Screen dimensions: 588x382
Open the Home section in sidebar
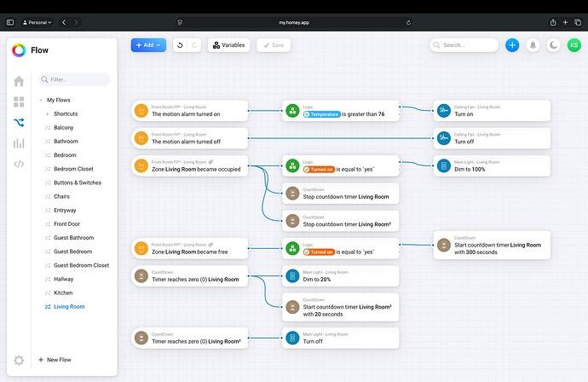(19, 81)
